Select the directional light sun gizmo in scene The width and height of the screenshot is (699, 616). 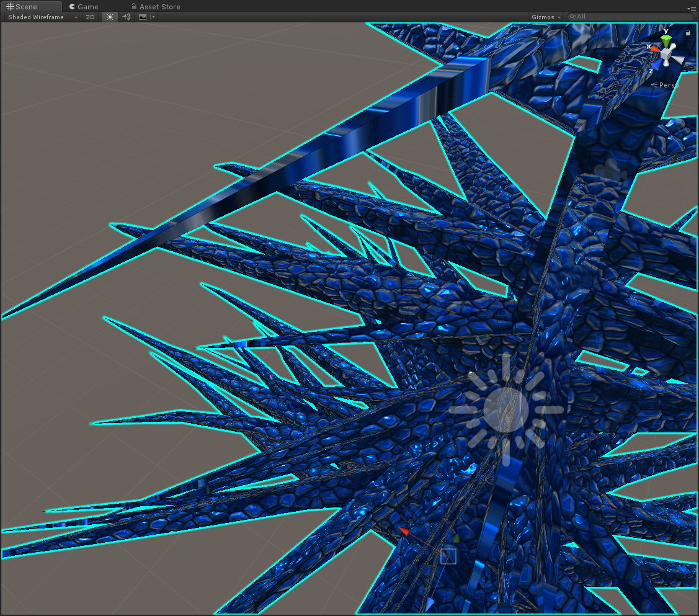click(x=506, y=409)
